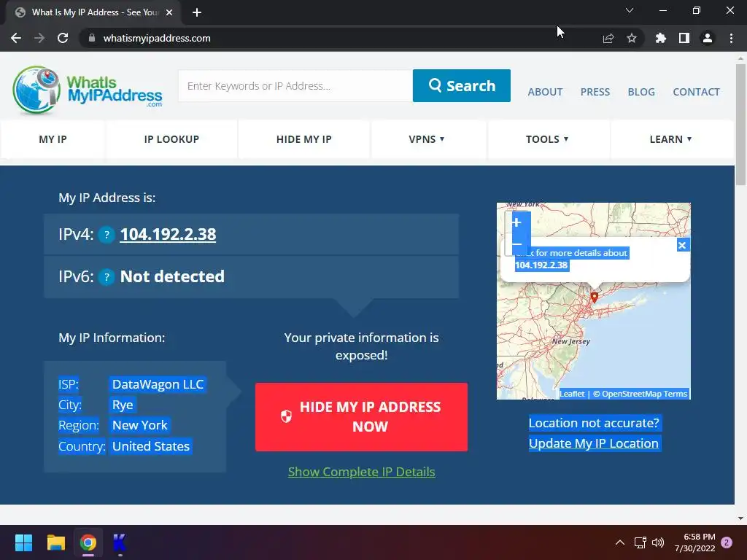
Task: Click the browser back arrow
Action: point(16,38)
